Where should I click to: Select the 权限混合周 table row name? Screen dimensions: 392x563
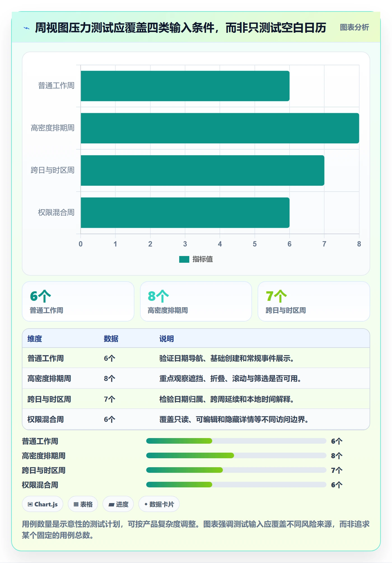click(46, 419)
